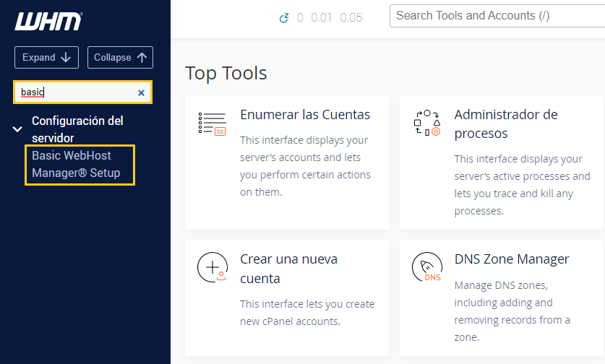Click the Crear una nueva cuenta plus icon
This screenshot has height=364, width=605.
pos(213,267)
